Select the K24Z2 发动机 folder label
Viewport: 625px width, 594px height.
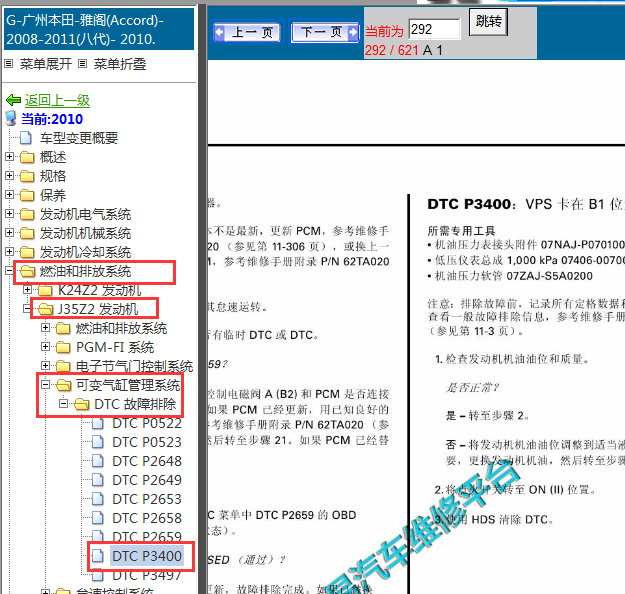pos(100,290)
